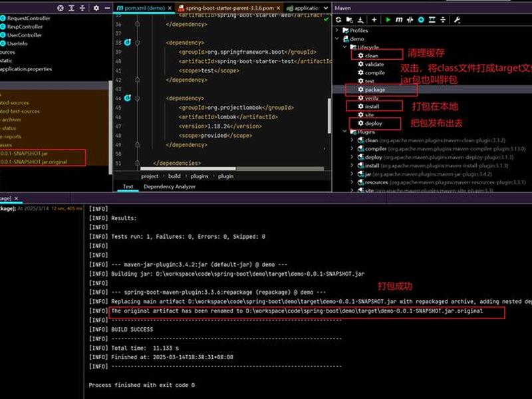
Task: Click the editor horizontal scrollbar
Action: [x=188, y=169]
